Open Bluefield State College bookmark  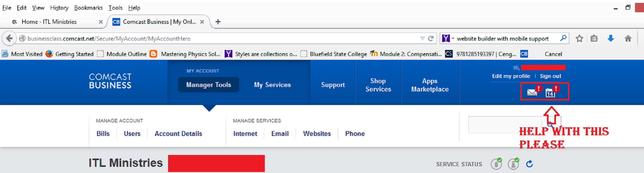(334, 54)
